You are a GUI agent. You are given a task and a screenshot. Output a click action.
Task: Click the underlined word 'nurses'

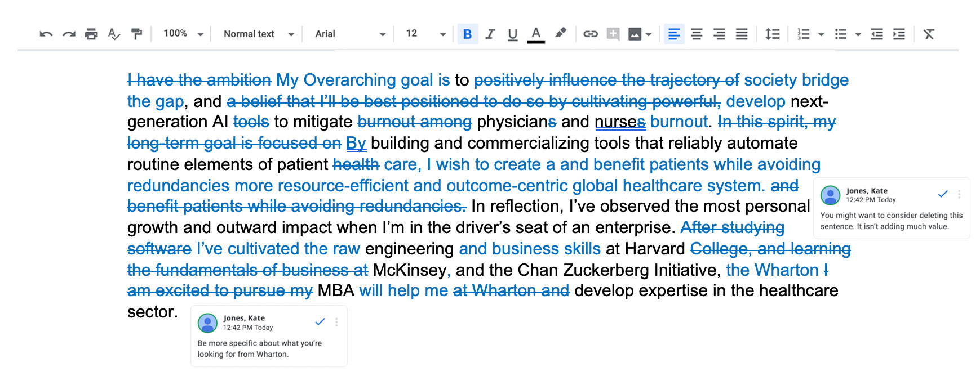pyautogui.click(x=620, y=122)
